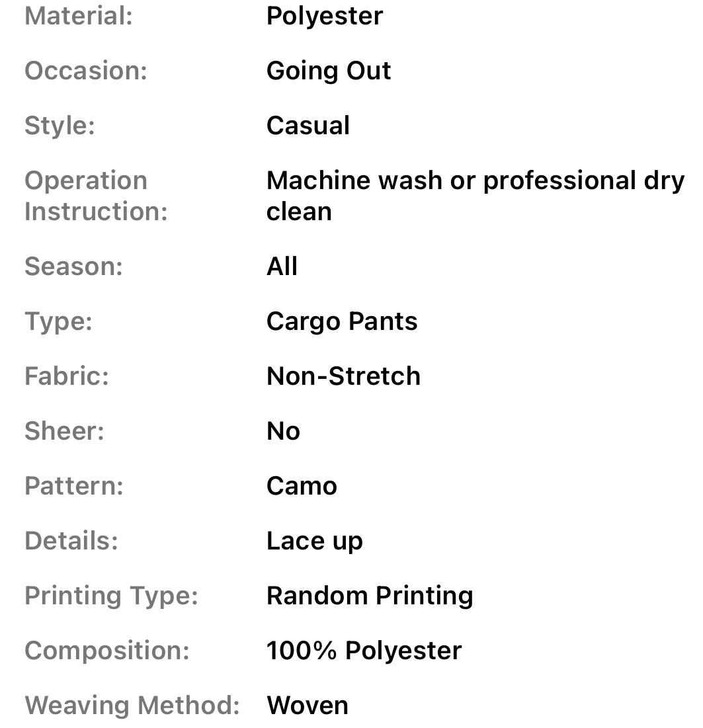Select the Occasion label
The height and width of the screenshot is (728, 703).
[85, 71]
